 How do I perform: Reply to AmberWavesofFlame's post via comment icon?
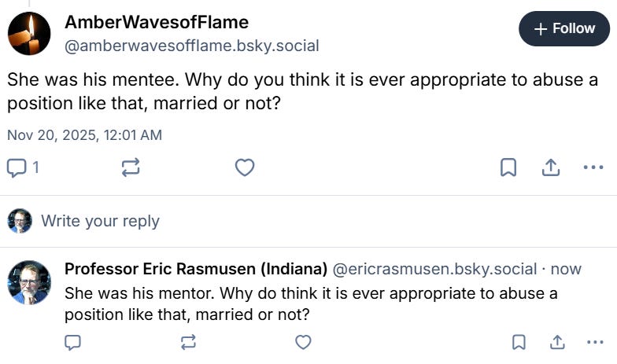(17, 167)
